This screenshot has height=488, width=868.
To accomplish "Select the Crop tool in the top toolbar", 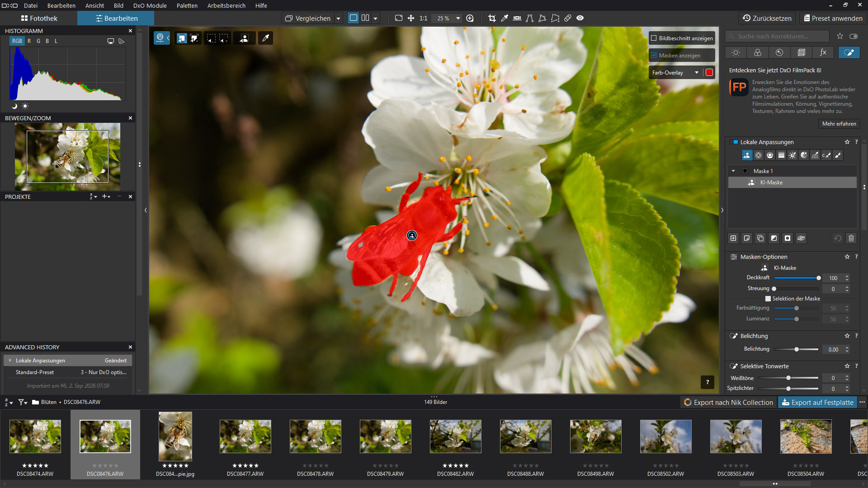I will pos(492,18).
